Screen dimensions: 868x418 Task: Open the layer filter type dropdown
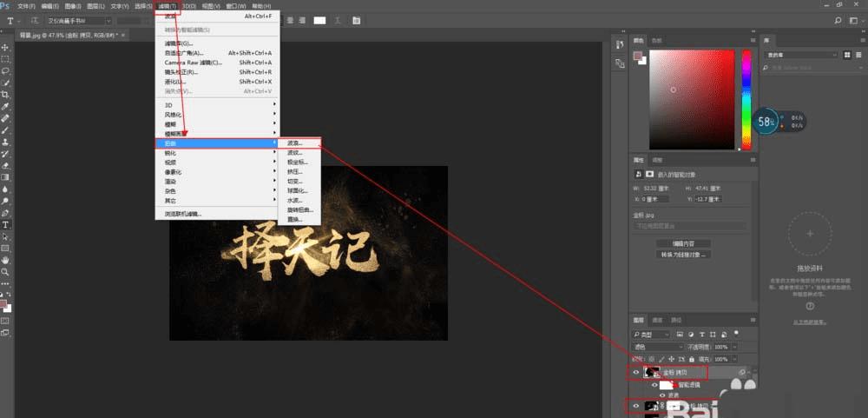[x=651, y=335]
